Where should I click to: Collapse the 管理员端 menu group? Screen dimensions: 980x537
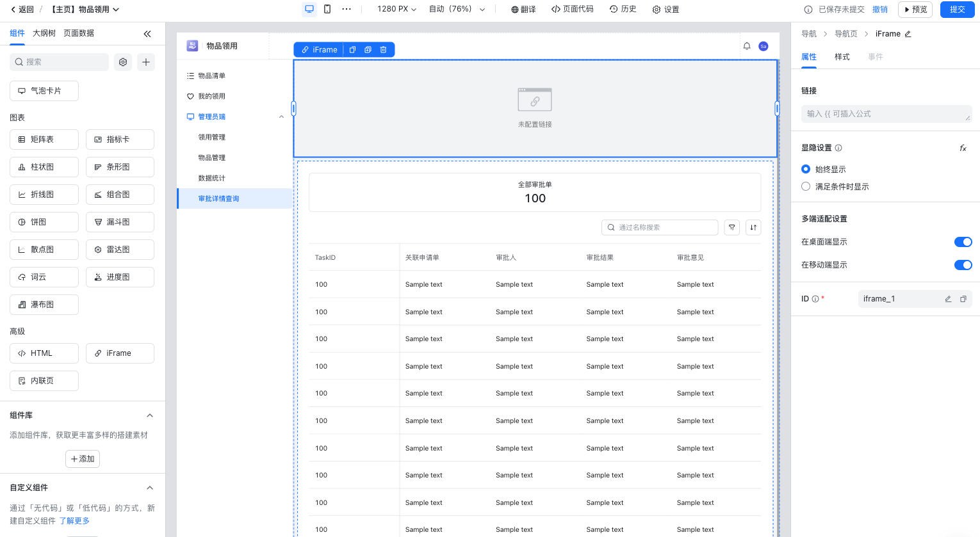(x=281, y=116)
